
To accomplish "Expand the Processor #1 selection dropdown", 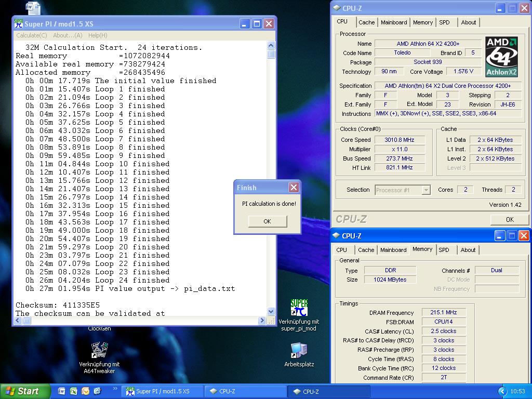I will click(426, 190).
